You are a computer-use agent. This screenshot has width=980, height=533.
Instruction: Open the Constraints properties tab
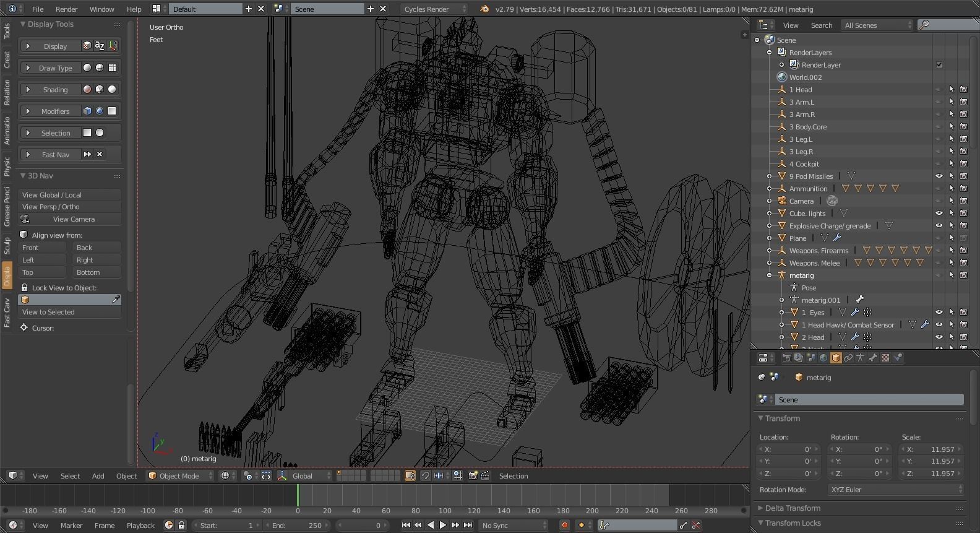[848, 358]
